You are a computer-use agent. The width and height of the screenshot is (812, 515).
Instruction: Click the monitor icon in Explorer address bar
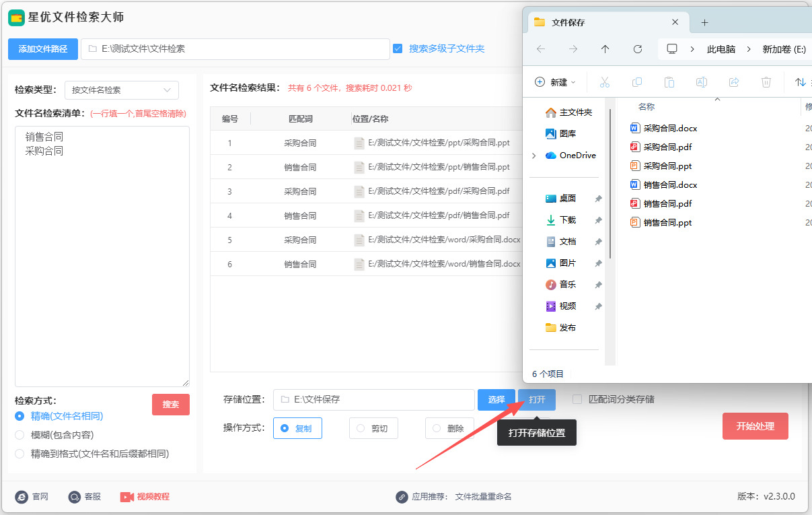pyautogui.click(x=672, y=49)
